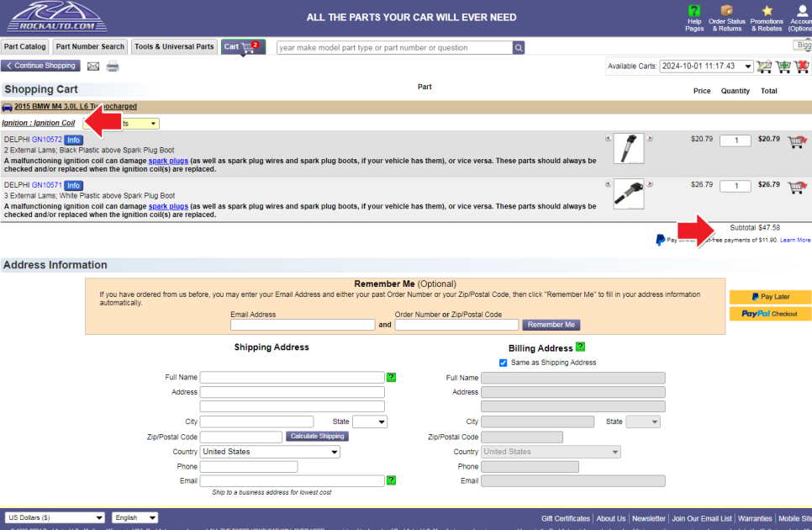Show next image for GN10571
The height and width of the screenshot is (530, 812).
click(650, 184)
